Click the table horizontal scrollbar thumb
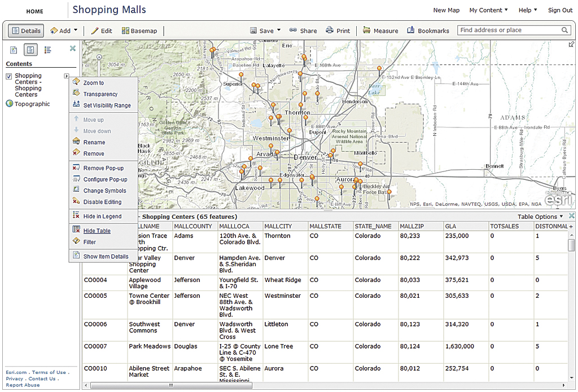Image resolution: width=578 pixels, height=392 pixels. (x=172, y=385)
